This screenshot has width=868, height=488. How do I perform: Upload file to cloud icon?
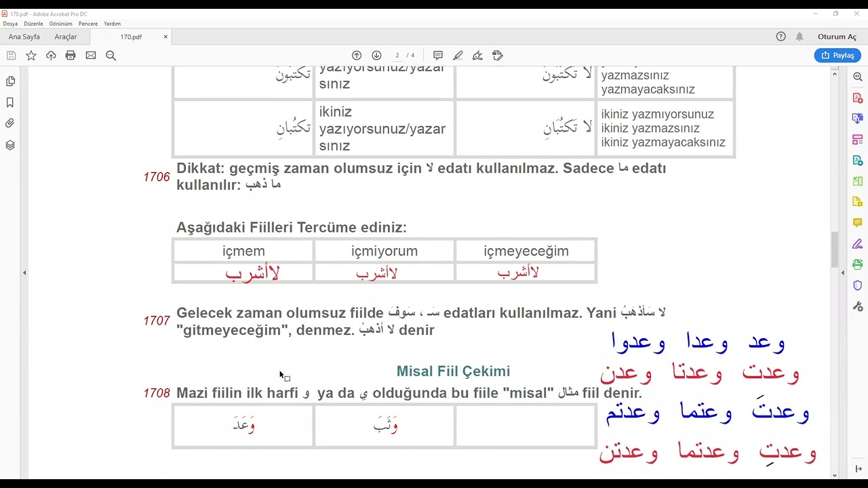pos(51,56)
